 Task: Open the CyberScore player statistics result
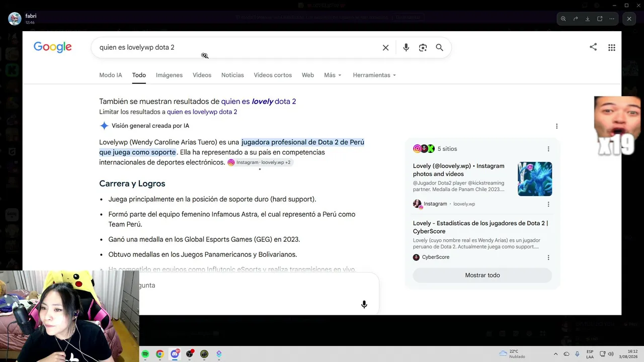tap(480, 227)
